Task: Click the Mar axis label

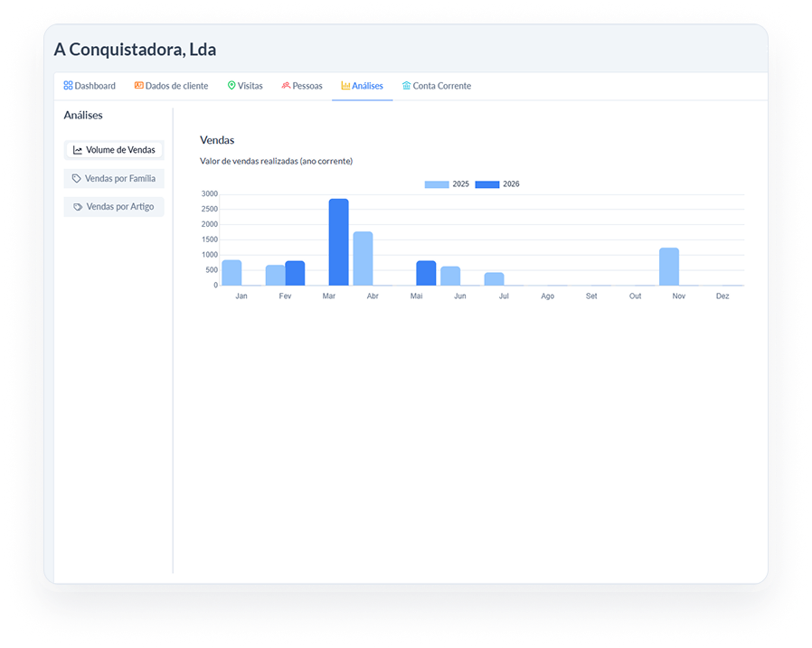Action: [x=329, y=296]
